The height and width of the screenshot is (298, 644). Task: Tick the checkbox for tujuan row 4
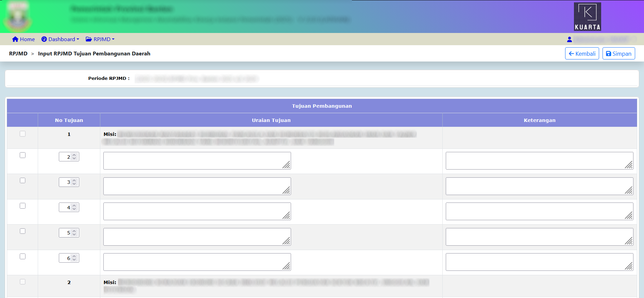pos(23,206)
